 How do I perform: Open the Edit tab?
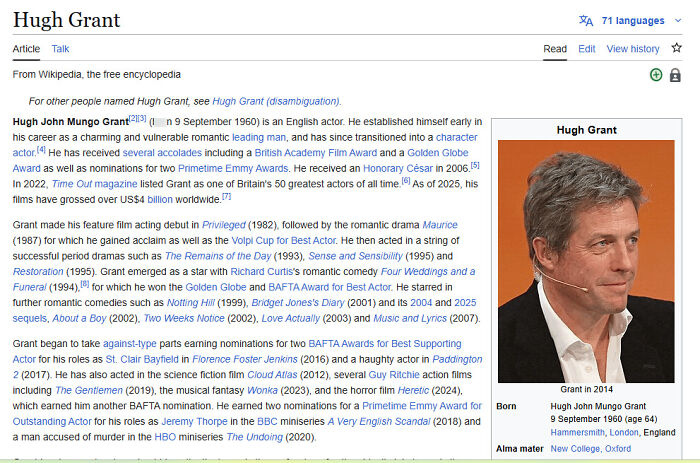(587, 48)
